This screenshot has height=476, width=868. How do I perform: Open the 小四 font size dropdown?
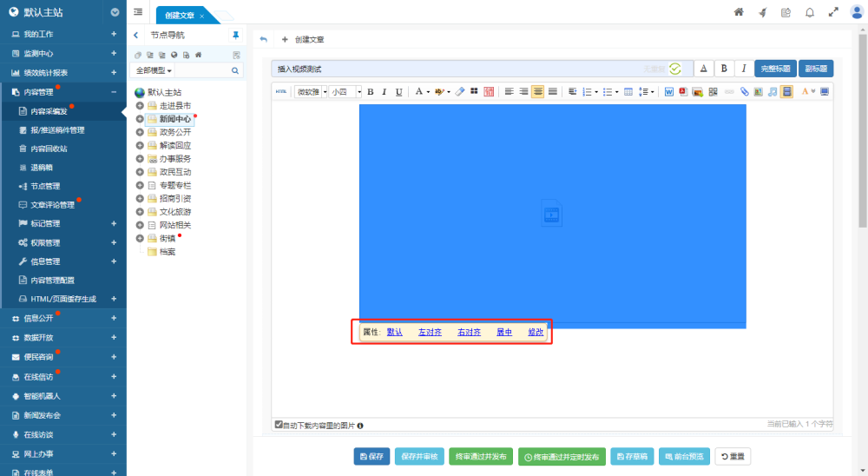point(344,91)
